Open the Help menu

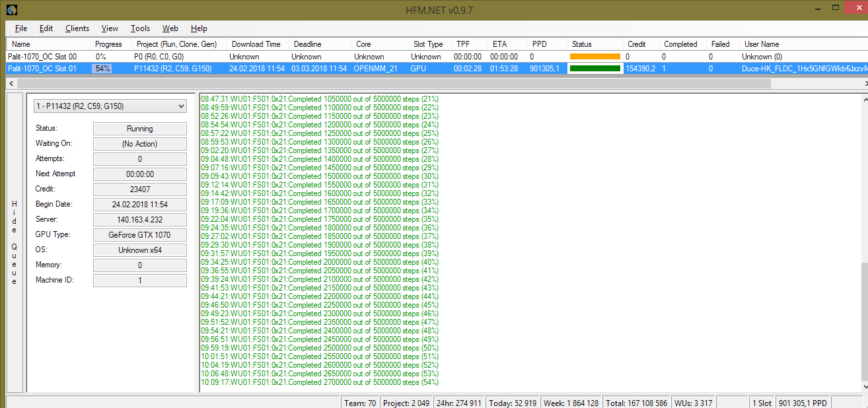point(199,28)
